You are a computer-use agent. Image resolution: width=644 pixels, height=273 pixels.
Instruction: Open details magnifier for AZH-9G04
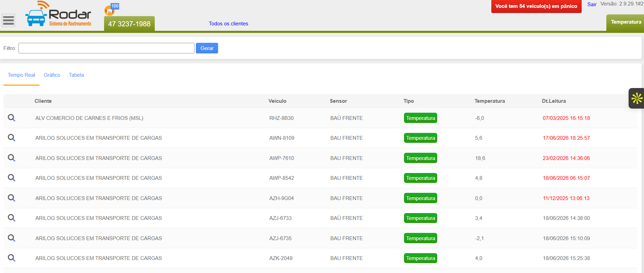[x=12, y=198]
